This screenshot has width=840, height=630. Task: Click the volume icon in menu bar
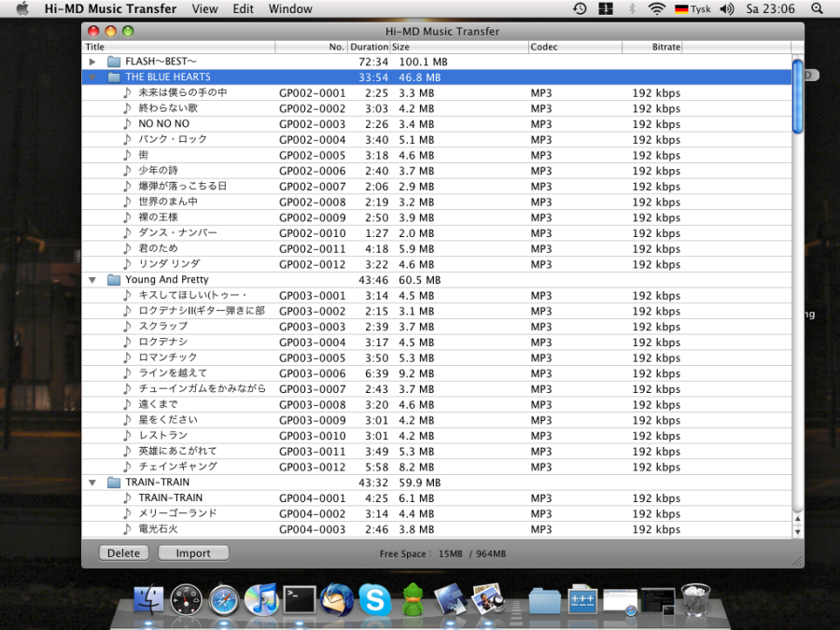[x=727, y=8]
